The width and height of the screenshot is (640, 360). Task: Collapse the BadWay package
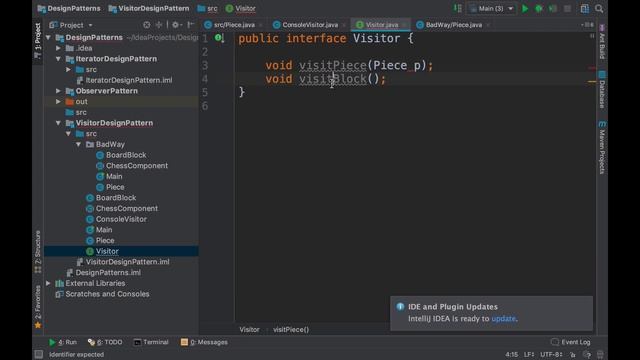(x=78, y=144)
